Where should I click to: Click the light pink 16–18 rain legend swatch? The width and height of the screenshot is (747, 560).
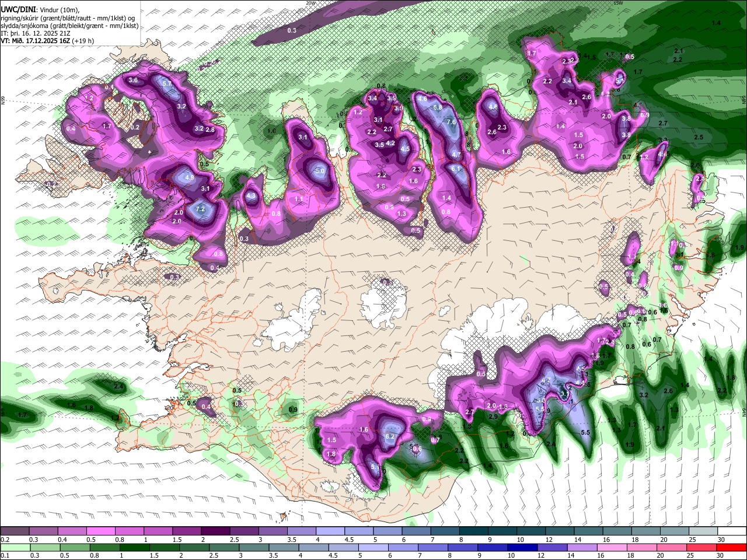click(x=612, y=548)
